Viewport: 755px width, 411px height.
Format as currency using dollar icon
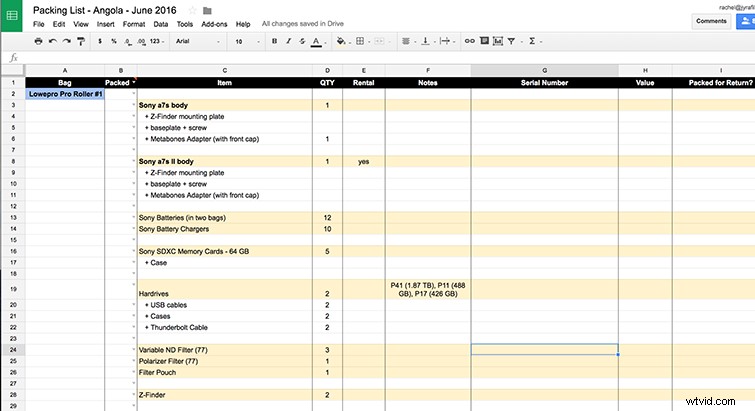click(x=102, y=42)
